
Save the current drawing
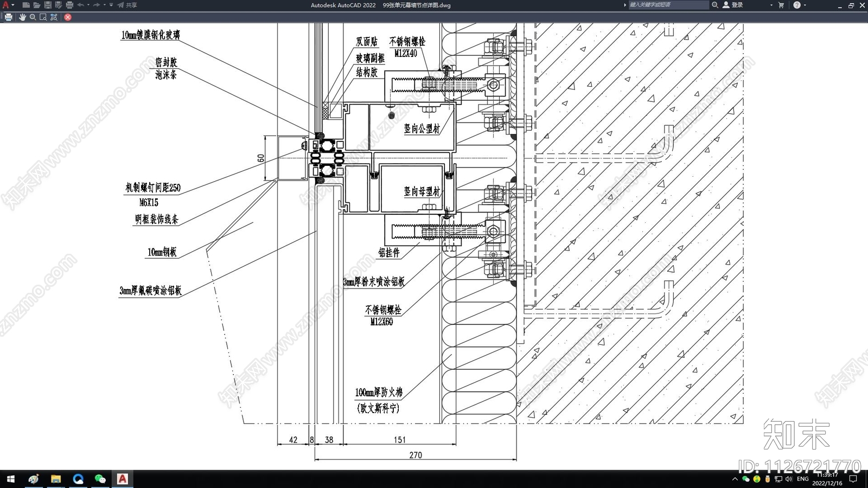pos(48,5)
